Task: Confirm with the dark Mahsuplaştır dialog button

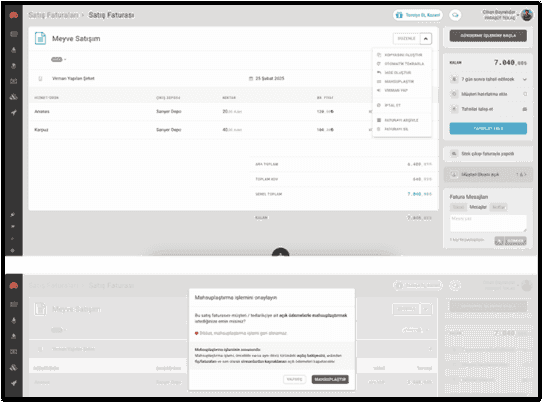Action: click(x=330, y=379)
